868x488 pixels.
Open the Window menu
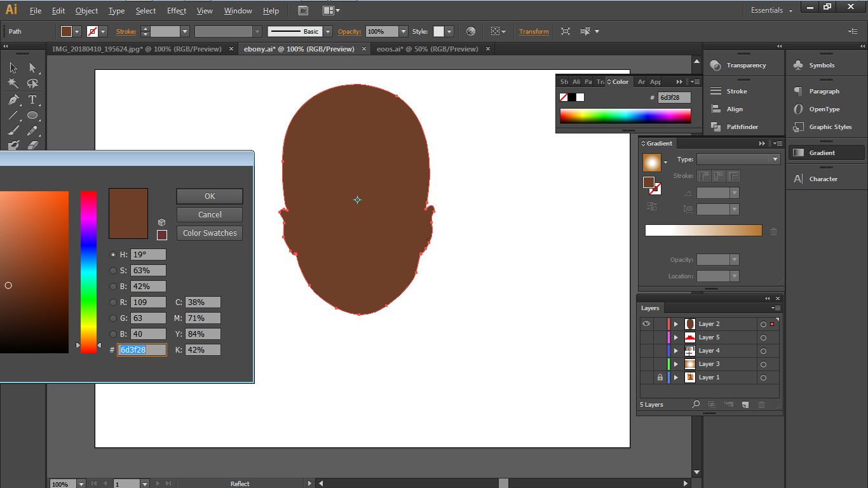coord(238,11)
